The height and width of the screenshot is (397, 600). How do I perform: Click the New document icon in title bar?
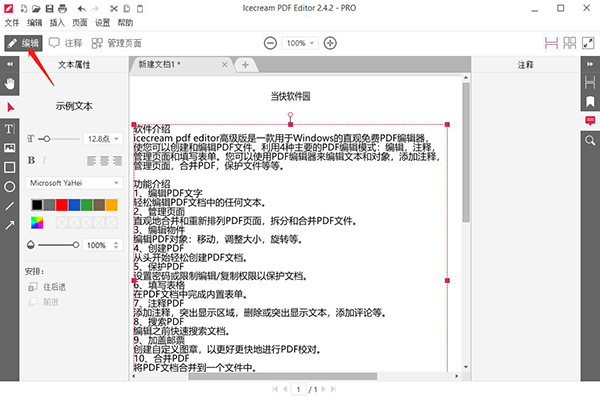[23, 8]
